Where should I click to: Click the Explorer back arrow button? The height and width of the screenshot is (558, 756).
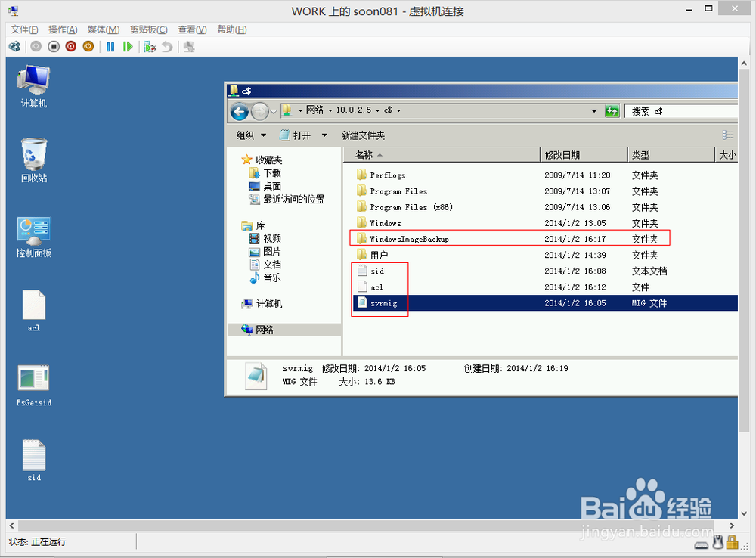click(240, 111)
